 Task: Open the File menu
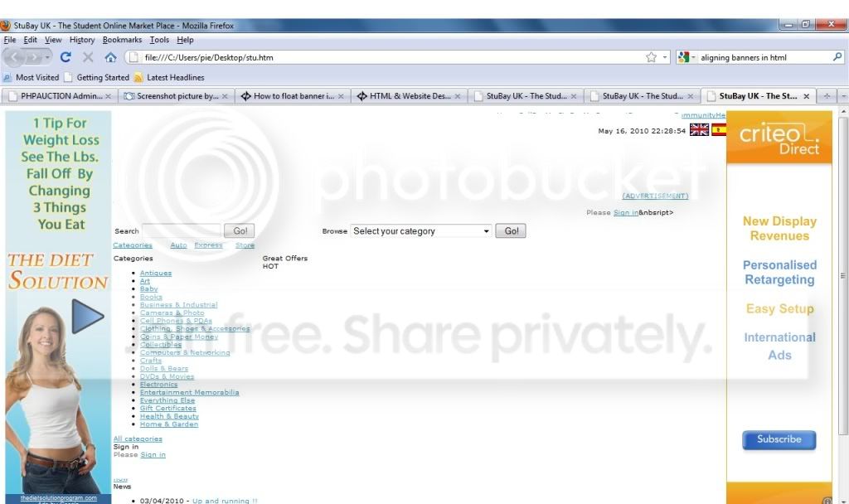point(10,40)
